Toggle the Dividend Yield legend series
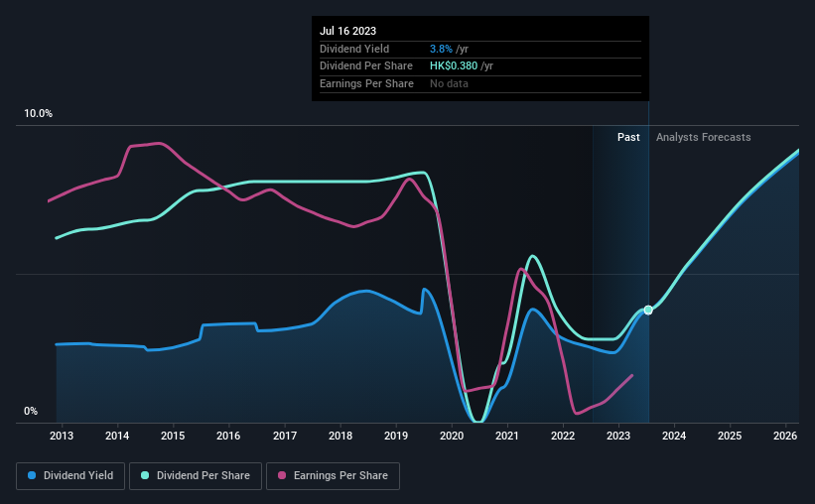The width and height of the screenshot is (815, 504). pyautogui.click(x=70, y=476)
